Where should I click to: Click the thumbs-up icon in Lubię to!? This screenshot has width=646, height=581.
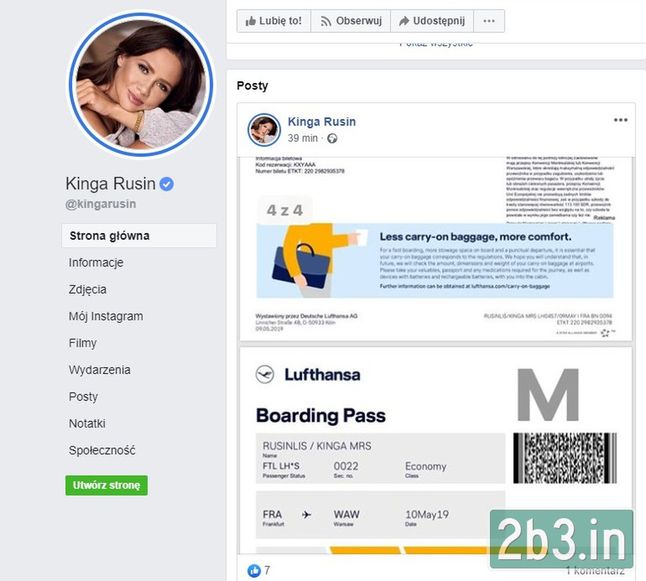click(250, 21)
